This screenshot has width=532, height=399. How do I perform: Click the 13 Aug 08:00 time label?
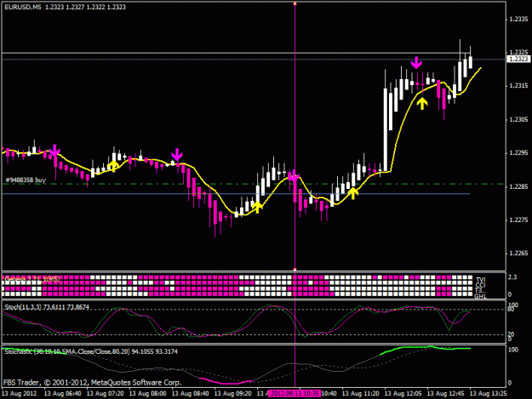pos(148,393)
